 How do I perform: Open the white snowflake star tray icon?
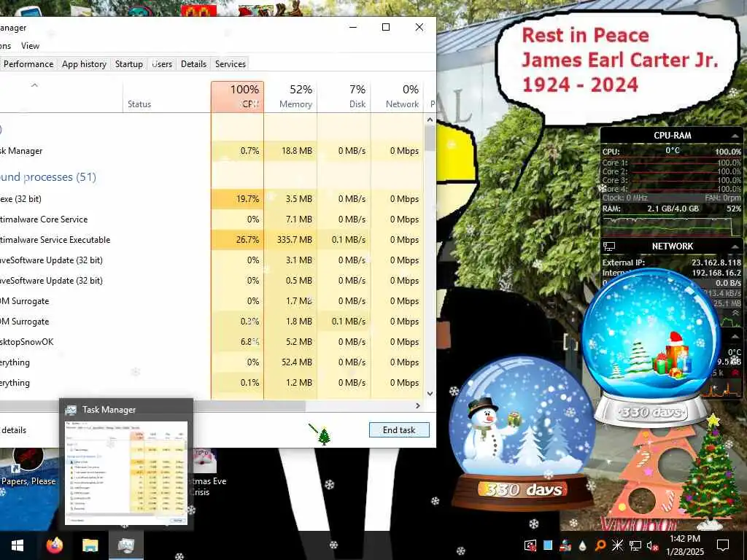617,545
